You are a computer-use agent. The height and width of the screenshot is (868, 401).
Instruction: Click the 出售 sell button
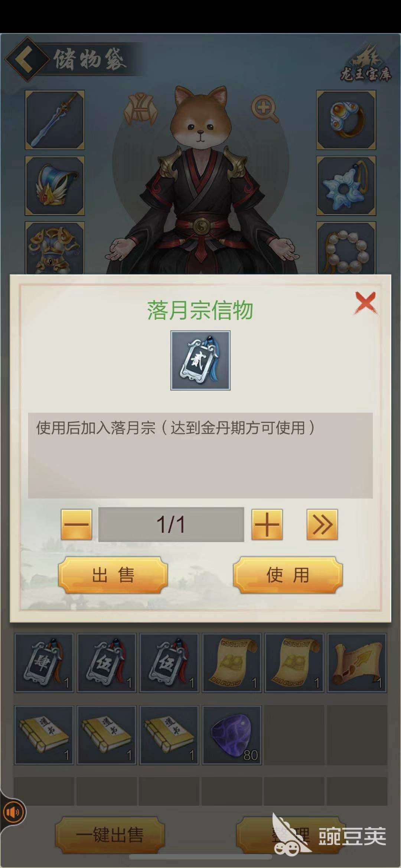pos(113,575)
